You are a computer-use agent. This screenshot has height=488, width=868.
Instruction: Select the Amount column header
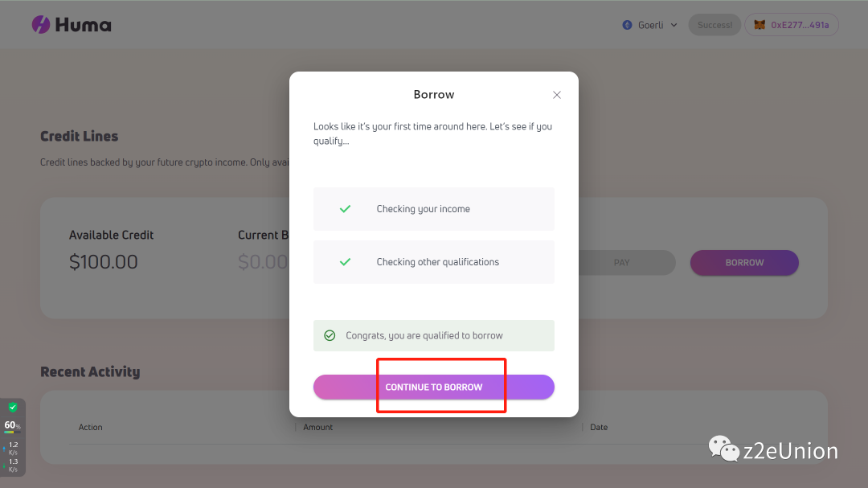(x=318, y=427)
